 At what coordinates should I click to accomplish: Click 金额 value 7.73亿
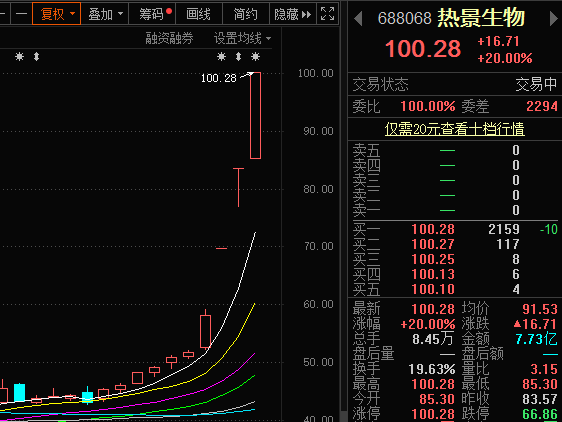tap(536, 339)
